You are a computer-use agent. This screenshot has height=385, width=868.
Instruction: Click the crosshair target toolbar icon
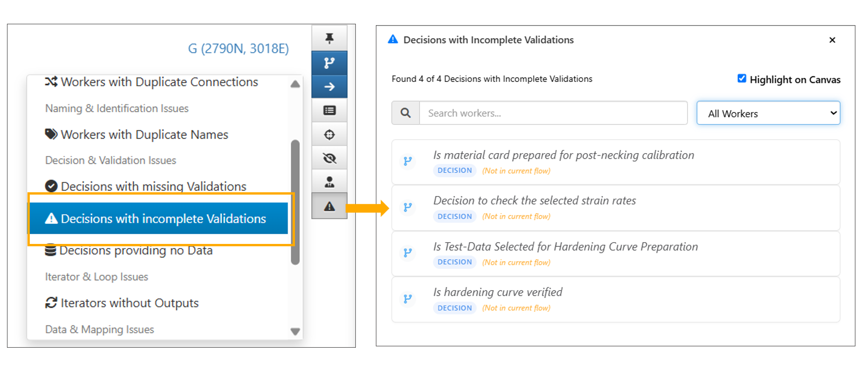point(329,135)
